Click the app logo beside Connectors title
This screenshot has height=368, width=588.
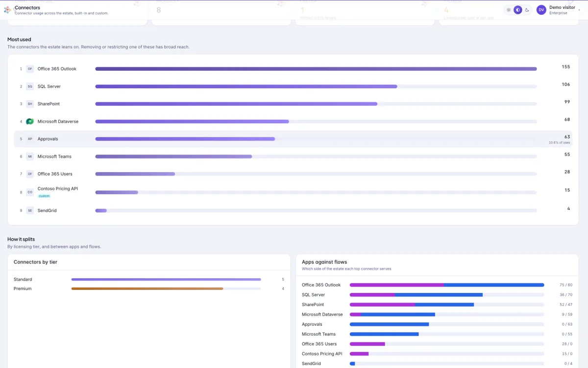pos(7,10)
